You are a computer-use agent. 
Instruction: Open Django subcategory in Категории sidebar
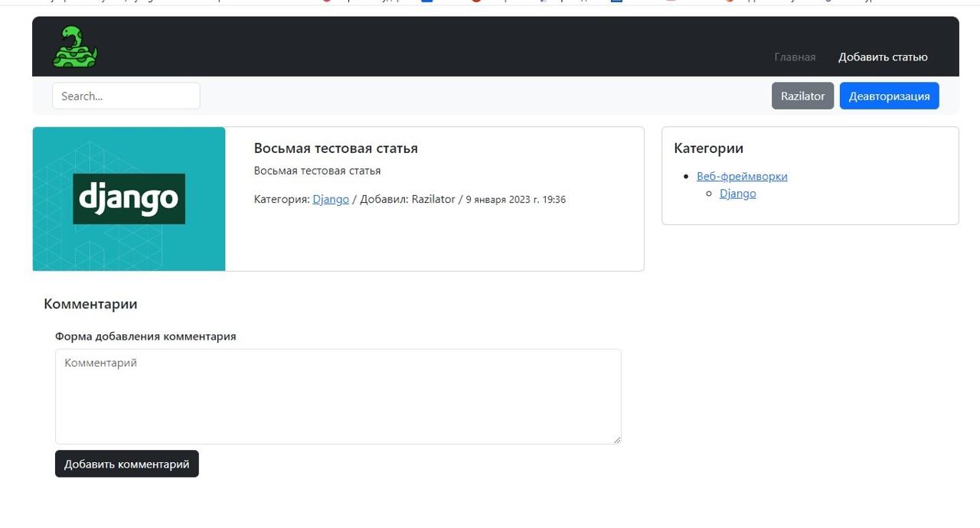coord(738,194)
